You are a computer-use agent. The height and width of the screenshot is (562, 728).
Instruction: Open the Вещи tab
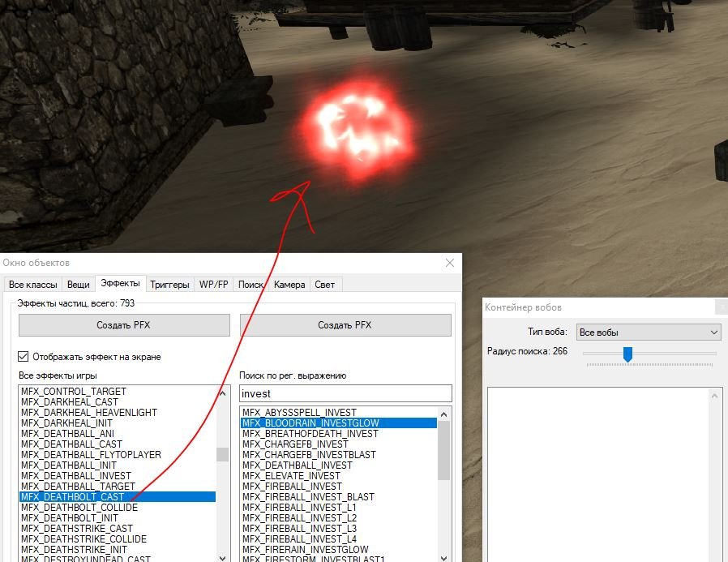[78, 285]
